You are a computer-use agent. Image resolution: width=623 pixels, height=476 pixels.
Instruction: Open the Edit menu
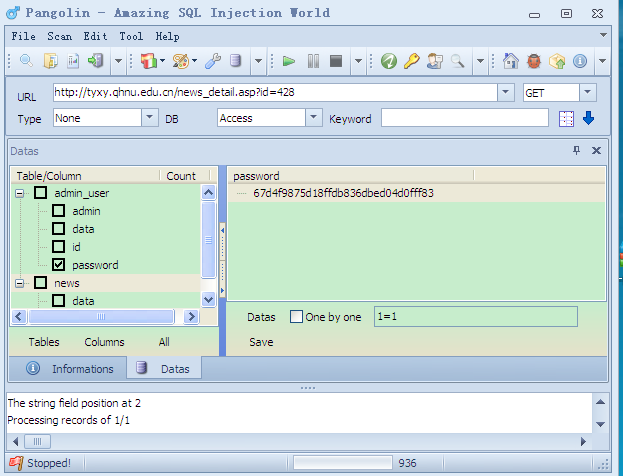[x=95, y=36]
